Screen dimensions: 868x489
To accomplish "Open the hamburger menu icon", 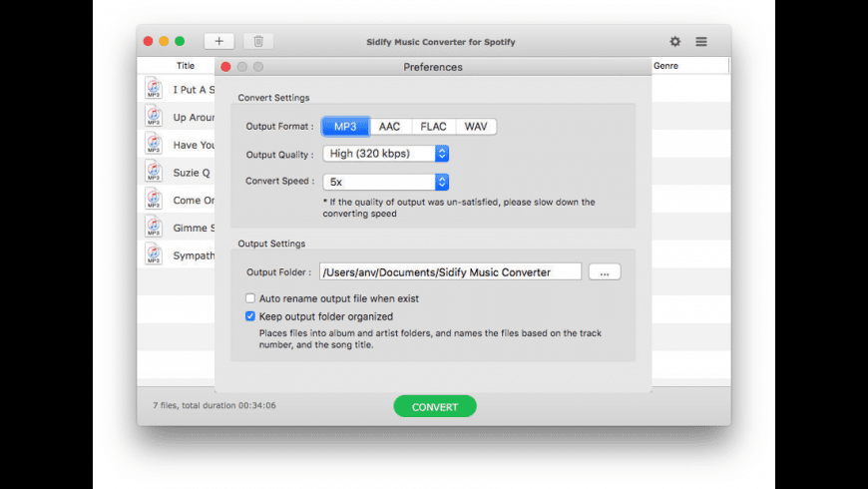I will click(701, 42).
